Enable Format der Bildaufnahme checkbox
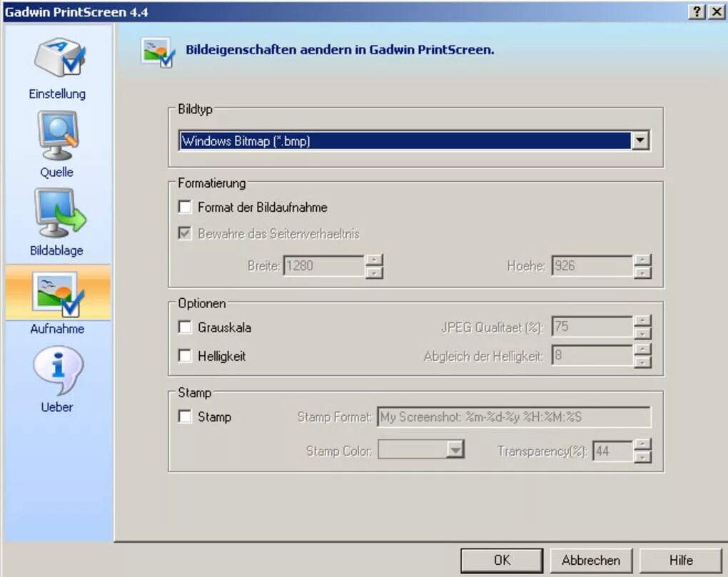728x577 pixels. pos(185,206)
